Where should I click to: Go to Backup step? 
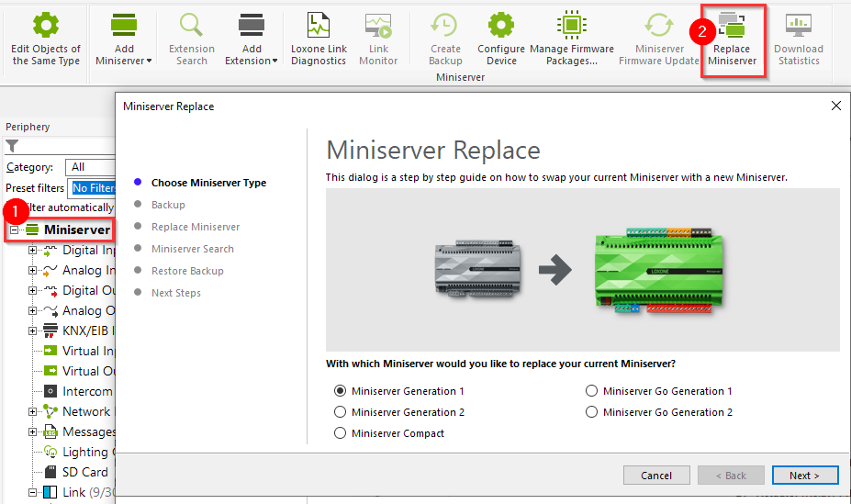(x=168, y=205)
